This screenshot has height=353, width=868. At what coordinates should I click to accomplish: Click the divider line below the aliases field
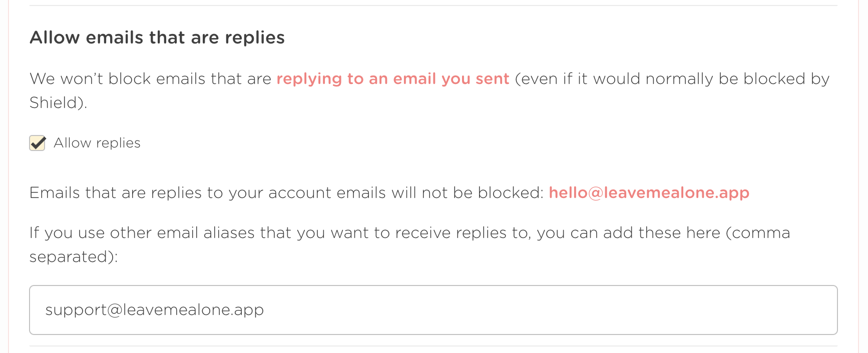click(433, 346)
